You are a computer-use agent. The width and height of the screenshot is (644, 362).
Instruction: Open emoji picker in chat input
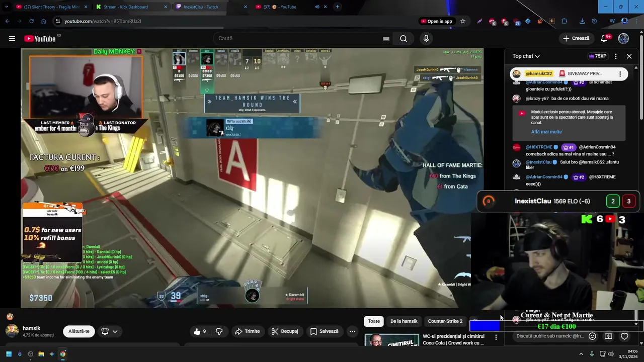click(592, 336)
